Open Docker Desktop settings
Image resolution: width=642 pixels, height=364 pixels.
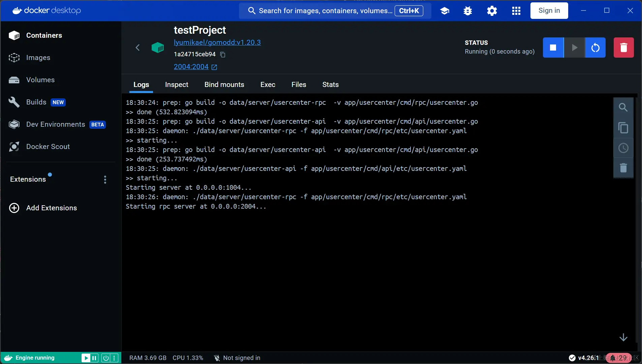click(x=492, y=11)
